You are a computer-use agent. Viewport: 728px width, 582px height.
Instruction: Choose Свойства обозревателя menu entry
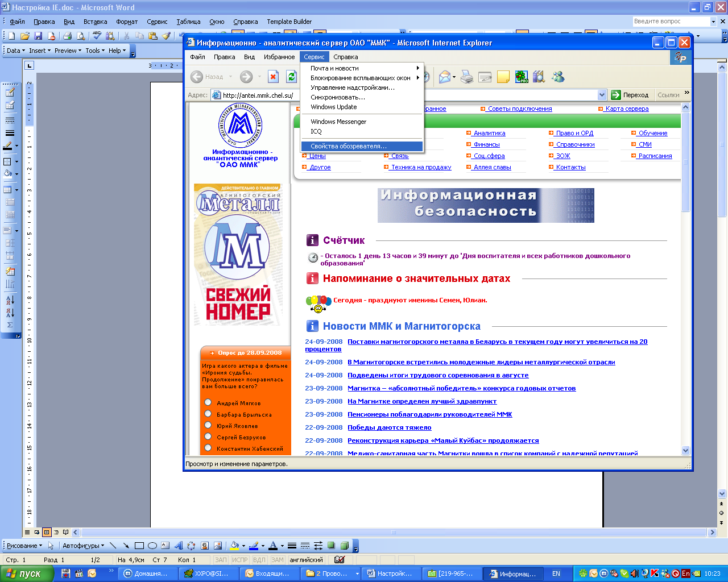(362, 146)
